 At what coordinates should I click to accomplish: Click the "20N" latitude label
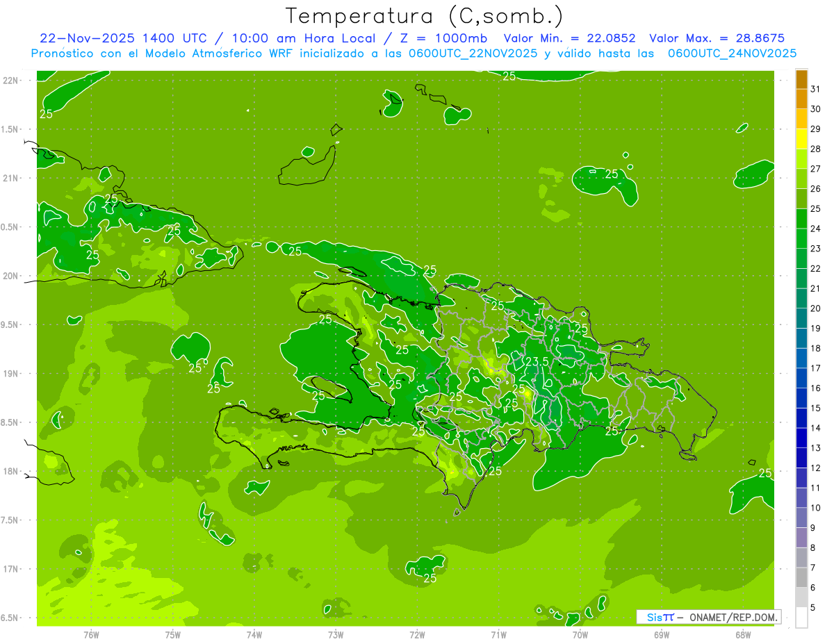tap(10, 276)
